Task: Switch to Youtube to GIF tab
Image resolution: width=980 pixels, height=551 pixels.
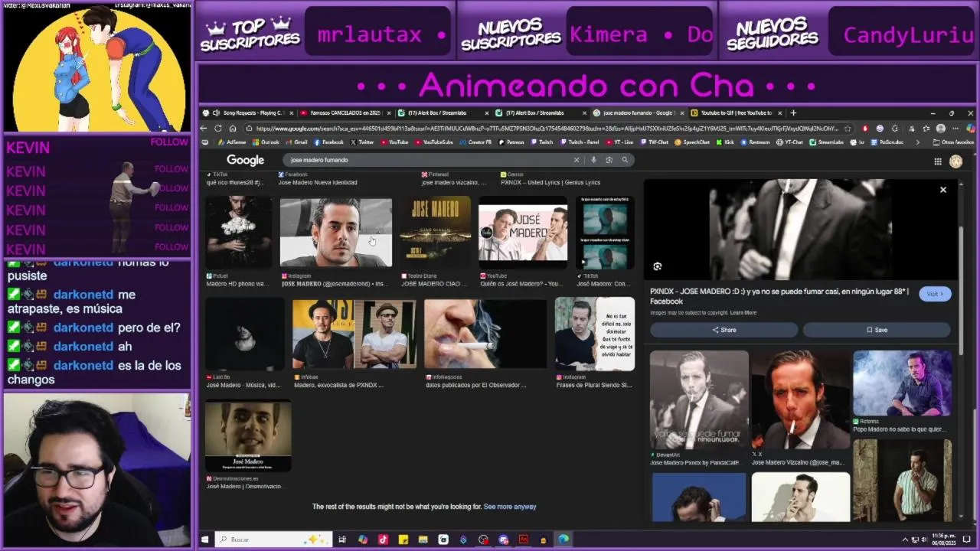Action: 735,113
